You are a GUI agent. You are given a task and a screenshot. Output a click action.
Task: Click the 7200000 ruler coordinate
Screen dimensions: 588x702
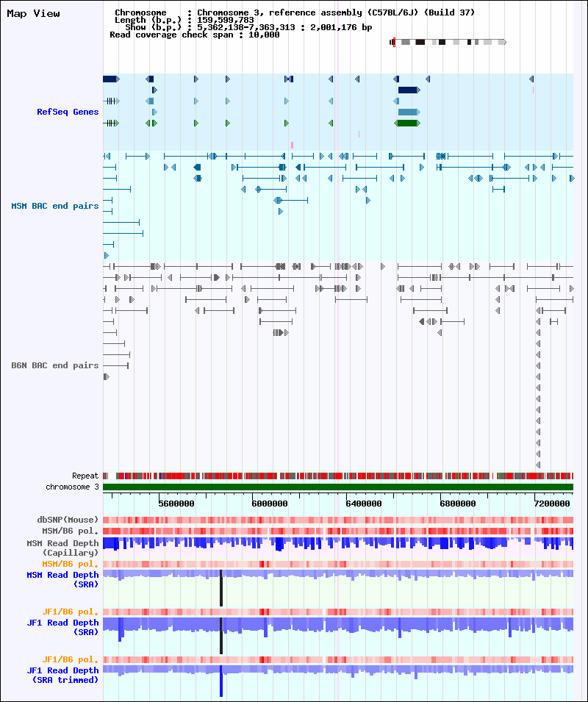click(552, 504)
